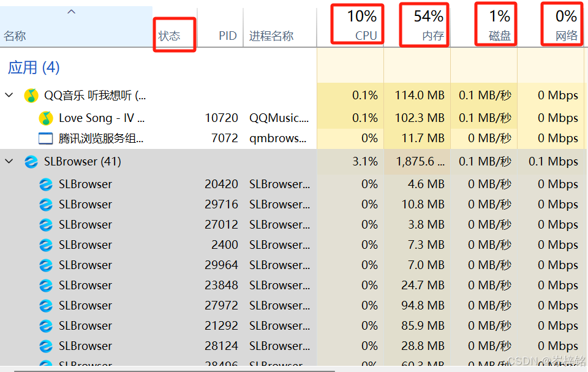This screenshot has height=372, width=588.
Task: Select the Love Song - IV process name
Action: click(x=102, y=118)
